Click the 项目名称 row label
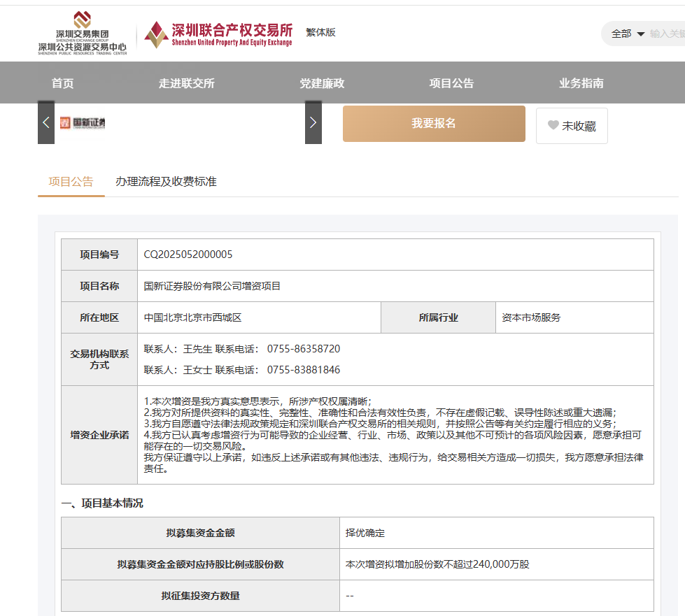685x616 pixels. pos(99,286)
